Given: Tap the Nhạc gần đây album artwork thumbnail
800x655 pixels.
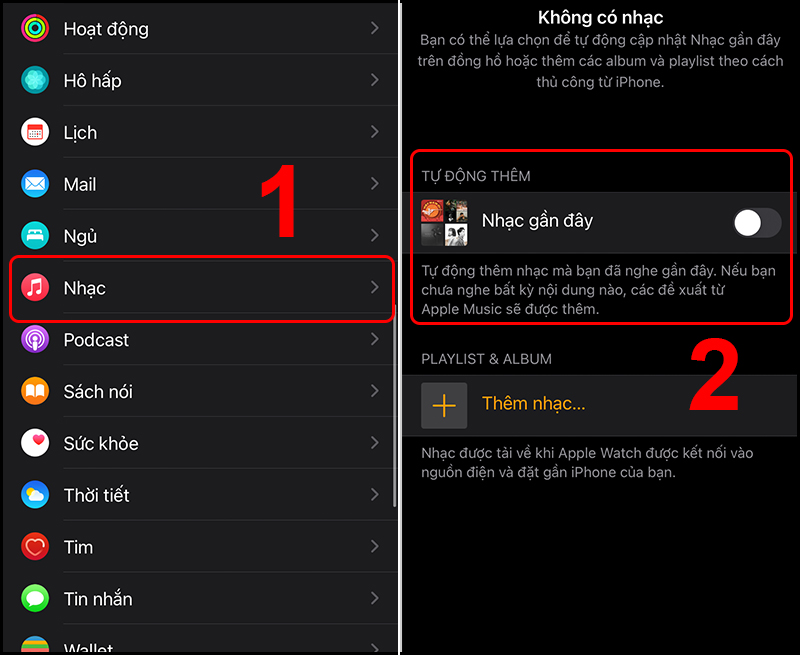Looking at the screenshot, I should click(444, 223).
